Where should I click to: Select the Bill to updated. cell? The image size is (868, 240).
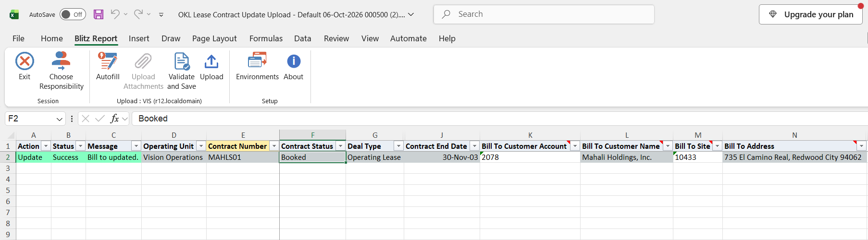pos(113,157)
